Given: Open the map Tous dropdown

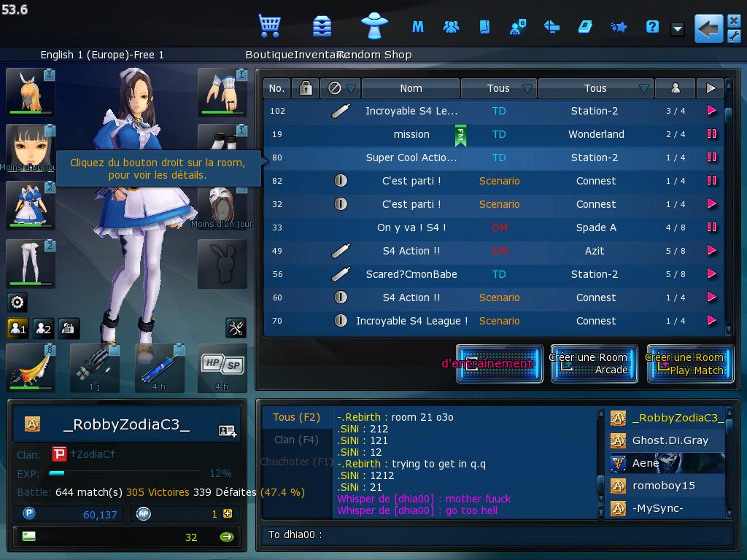Looking at the screenshot, I should tap(596, 88).
